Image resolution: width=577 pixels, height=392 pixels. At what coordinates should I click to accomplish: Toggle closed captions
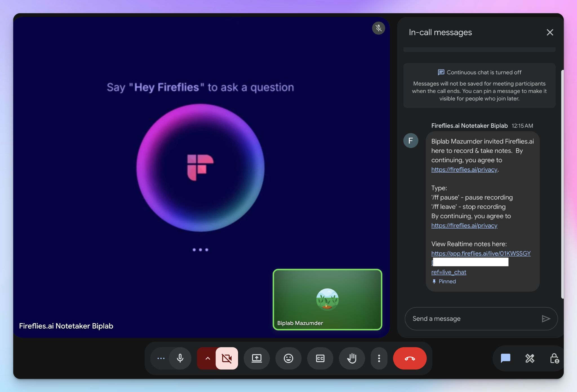pos(320,358)
